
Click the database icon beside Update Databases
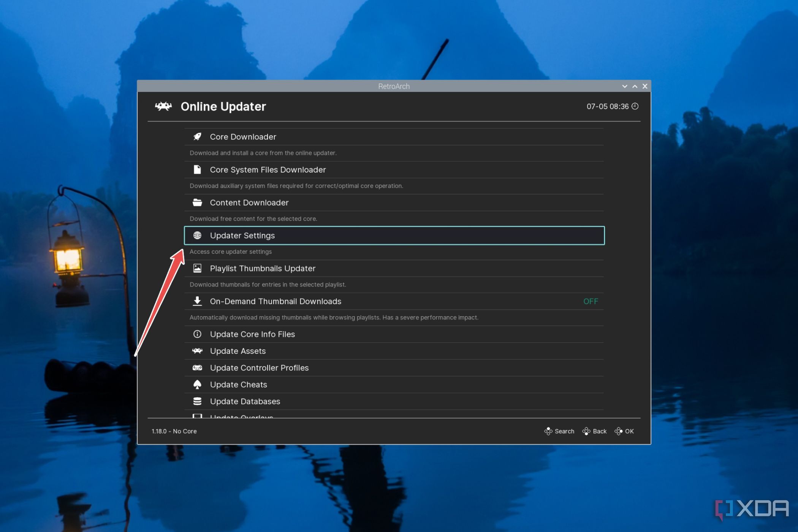(x=197, y=401)
